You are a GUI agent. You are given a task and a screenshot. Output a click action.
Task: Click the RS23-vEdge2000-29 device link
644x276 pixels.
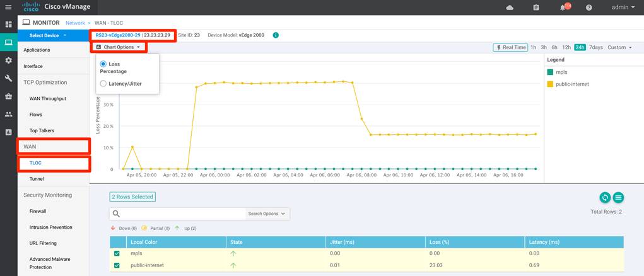[118, 35]
